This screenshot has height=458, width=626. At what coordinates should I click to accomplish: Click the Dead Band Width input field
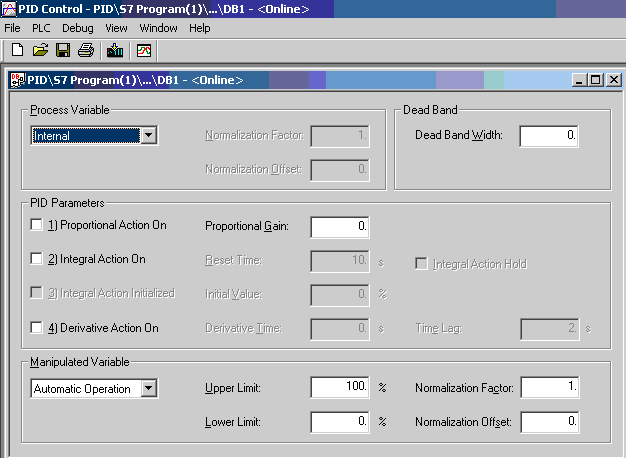[x=549, y=136]
